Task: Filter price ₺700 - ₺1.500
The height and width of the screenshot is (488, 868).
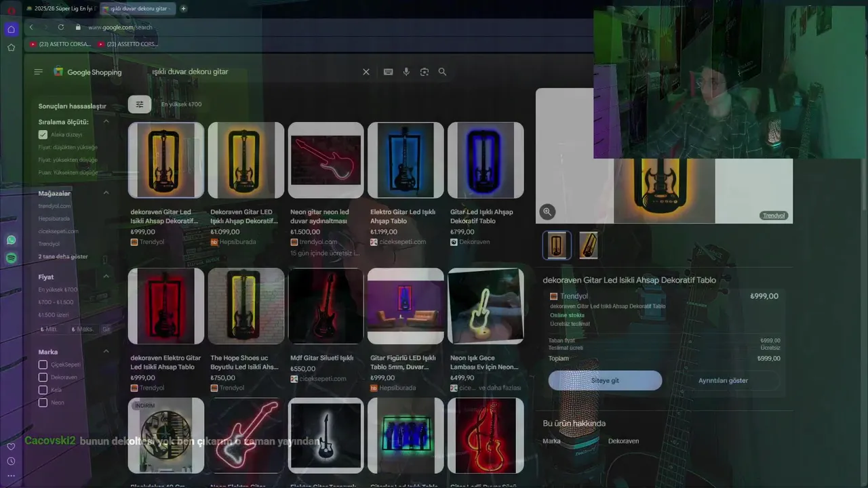Action: (x=56, y=302)
